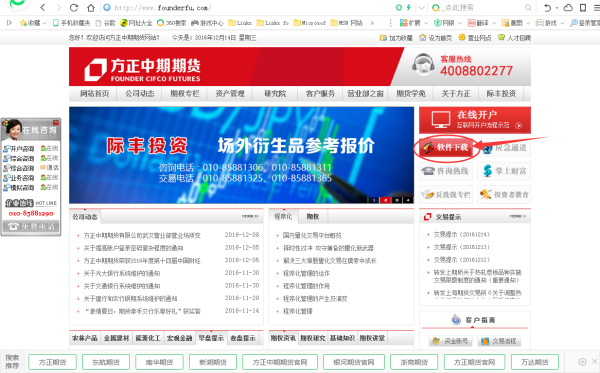Viewport: 600px width, 373px height.
Task: Click the 在线开户 button
Action: tap(475, 119)
